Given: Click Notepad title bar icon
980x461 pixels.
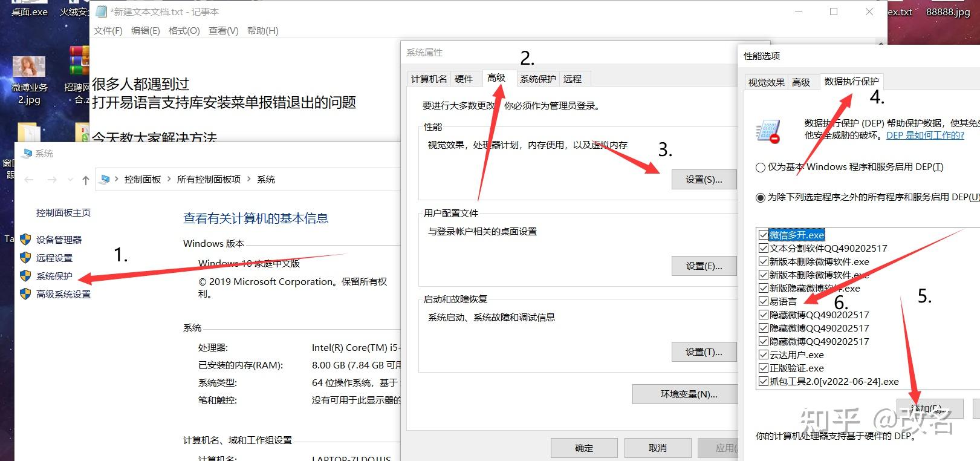Looking at the screenshot, I should [x=102, y=11].
